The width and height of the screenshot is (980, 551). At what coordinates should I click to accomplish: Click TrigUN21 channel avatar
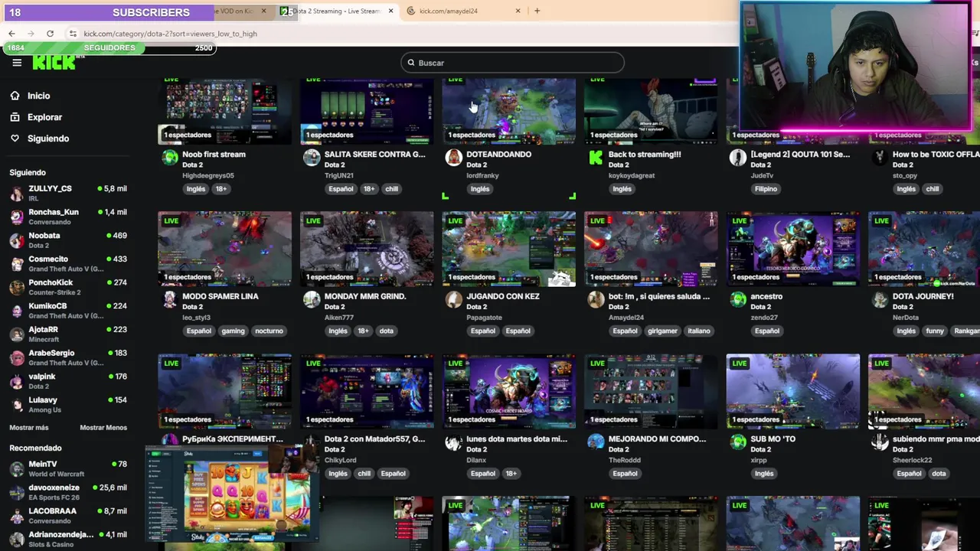click(x=312, y=158)
